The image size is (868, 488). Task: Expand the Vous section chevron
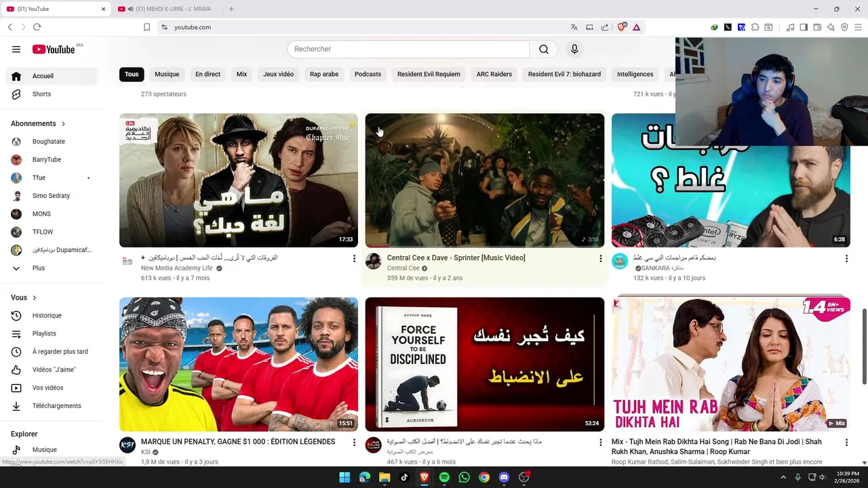tap(34, 298)
